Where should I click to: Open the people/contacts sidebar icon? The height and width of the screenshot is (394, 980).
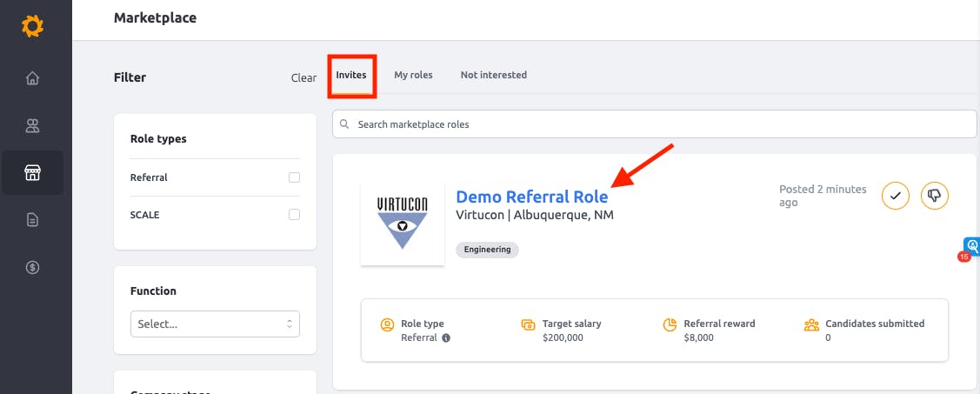tap(32, 126)
